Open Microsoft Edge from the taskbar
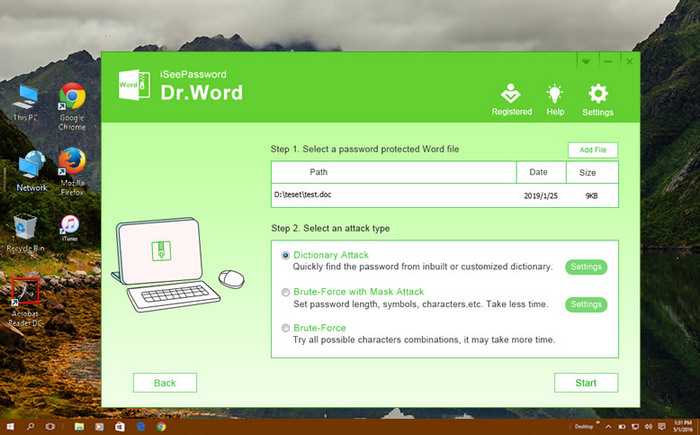 (141, 427)
